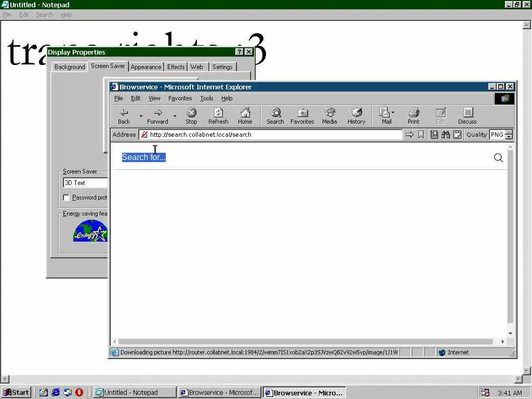Switch to the Settings tab in Display Properties

pyautogui.click(x=222, y=67)
